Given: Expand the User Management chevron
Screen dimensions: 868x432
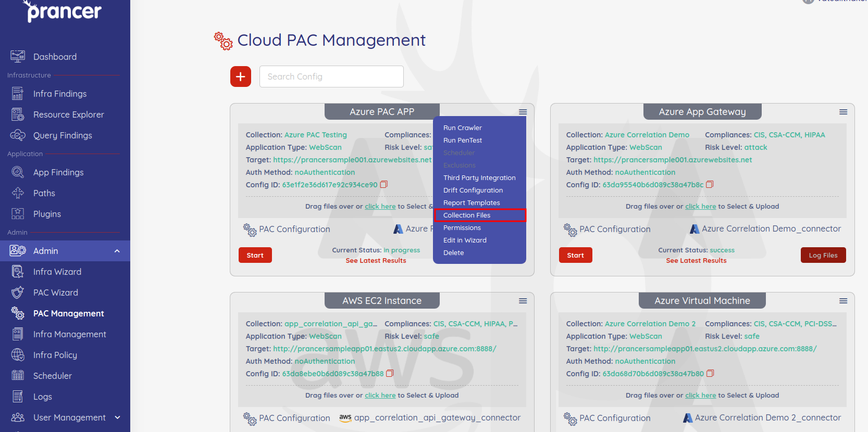Looking at the screenshot, I should pyautogui.click(x=117, y=417).
